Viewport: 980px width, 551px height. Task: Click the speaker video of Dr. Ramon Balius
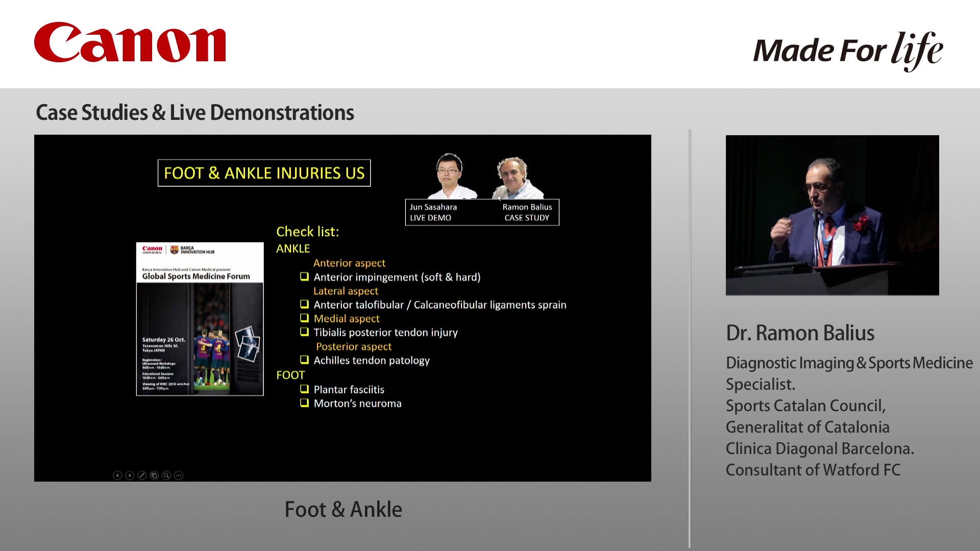pyautogui.click(x=832, y=215)
